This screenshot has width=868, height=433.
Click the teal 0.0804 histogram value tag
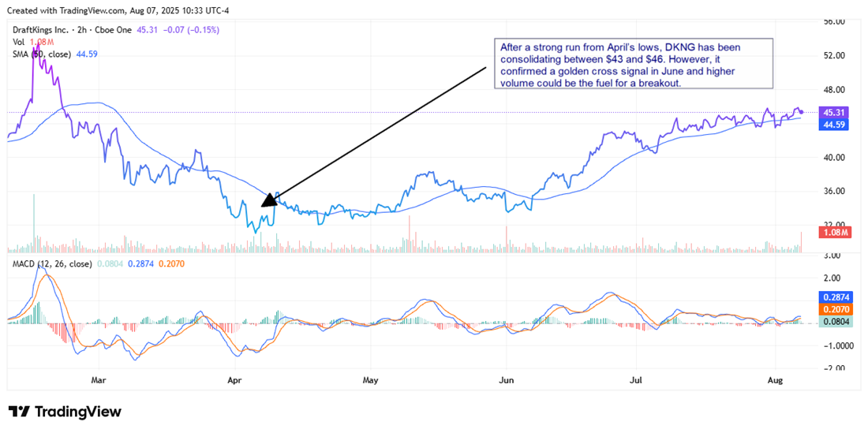tap(833, 323)
